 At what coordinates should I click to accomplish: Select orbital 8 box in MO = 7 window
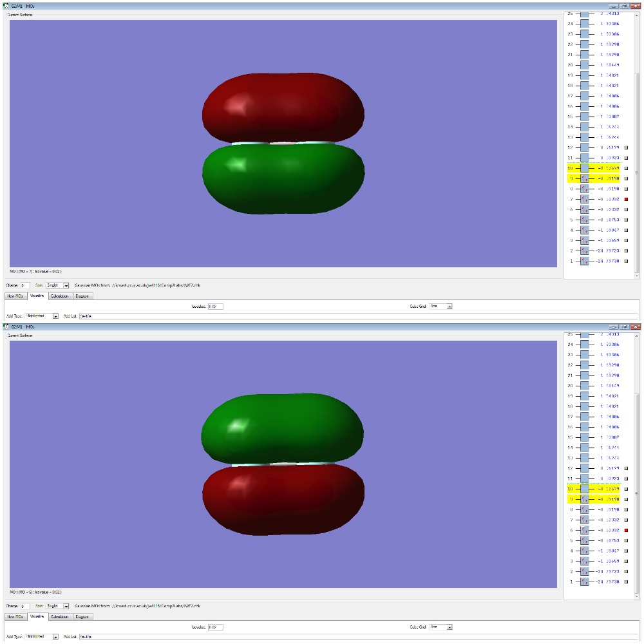pyautogui.click(x=584, y=189)
